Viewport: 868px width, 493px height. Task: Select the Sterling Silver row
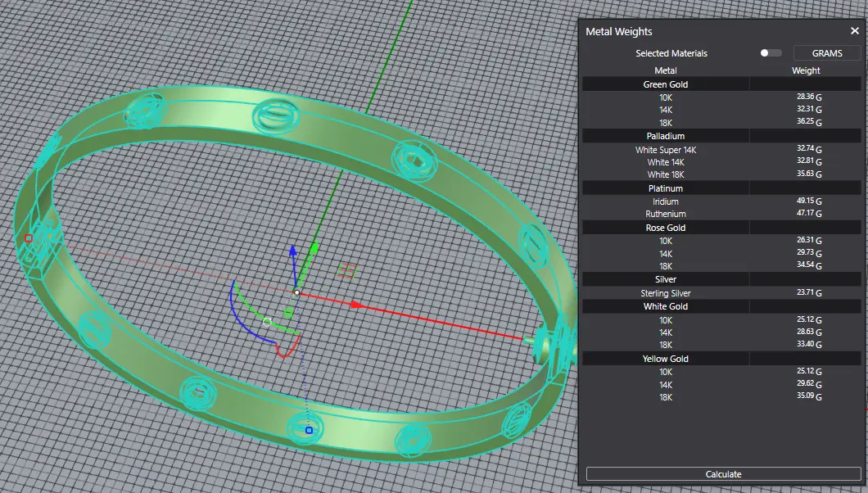pos(665,293)
